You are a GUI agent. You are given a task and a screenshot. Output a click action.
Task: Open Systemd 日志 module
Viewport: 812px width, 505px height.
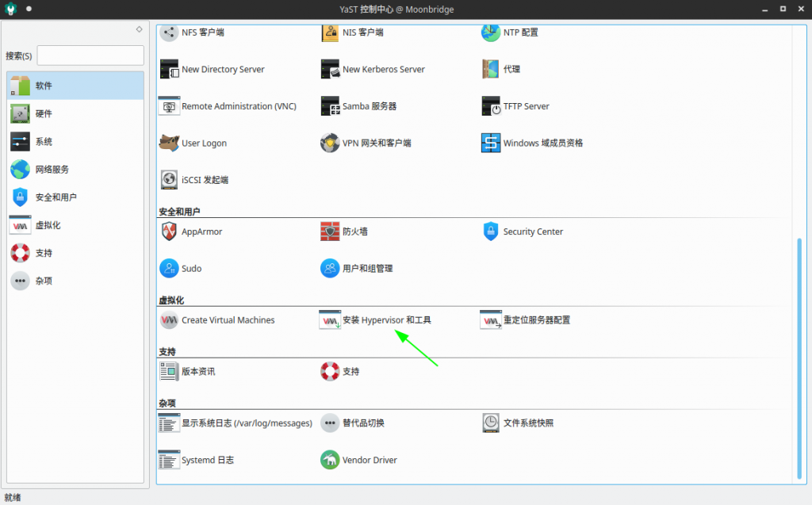point(207,460)
